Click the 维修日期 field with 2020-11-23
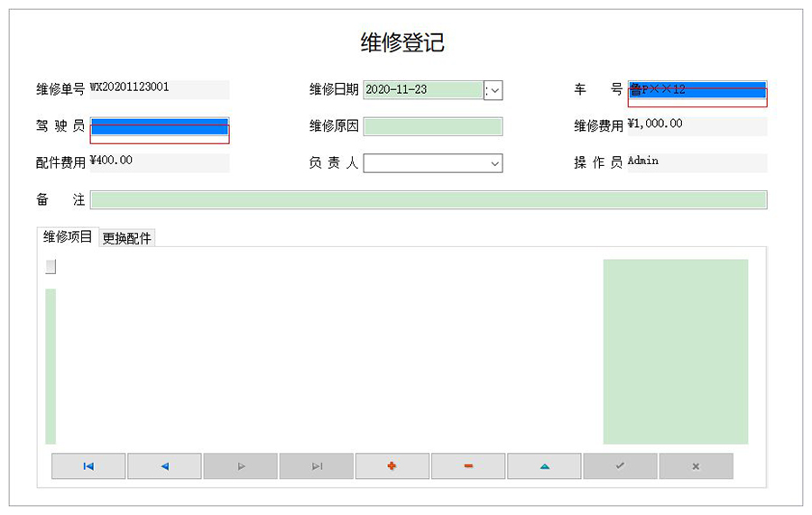812x515 pixels. [x=422, y=90]
